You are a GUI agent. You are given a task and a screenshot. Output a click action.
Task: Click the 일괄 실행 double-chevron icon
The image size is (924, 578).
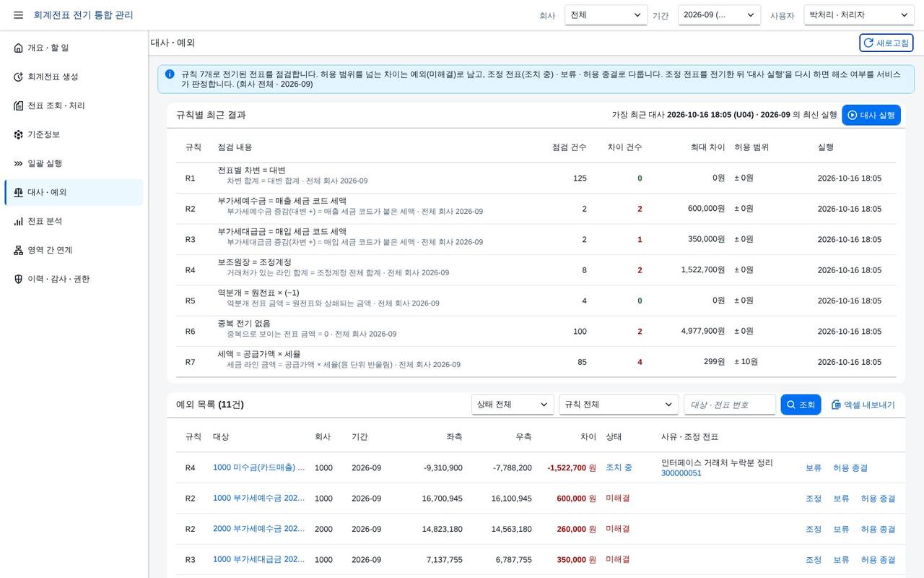pyautogui.click(x=18, y=163)
